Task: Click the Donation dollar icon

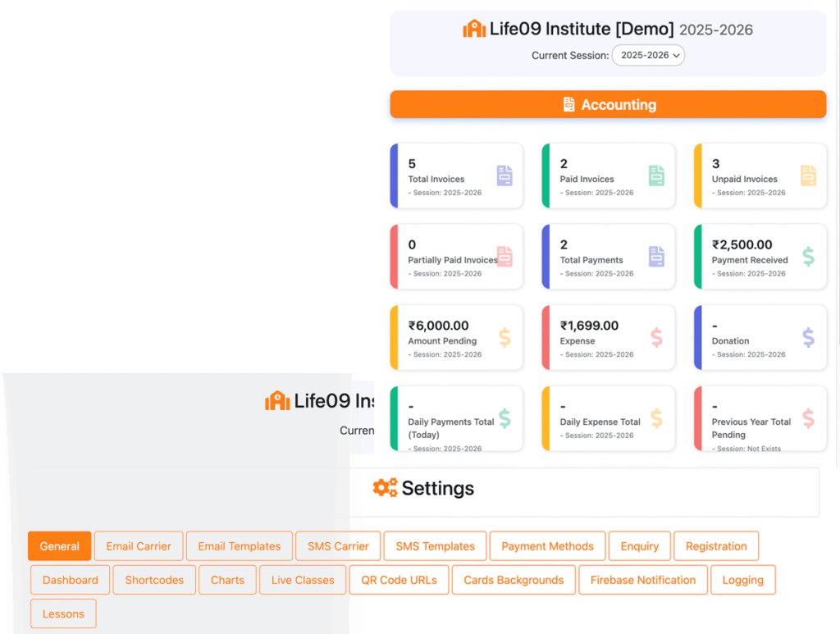Action: 808,337
